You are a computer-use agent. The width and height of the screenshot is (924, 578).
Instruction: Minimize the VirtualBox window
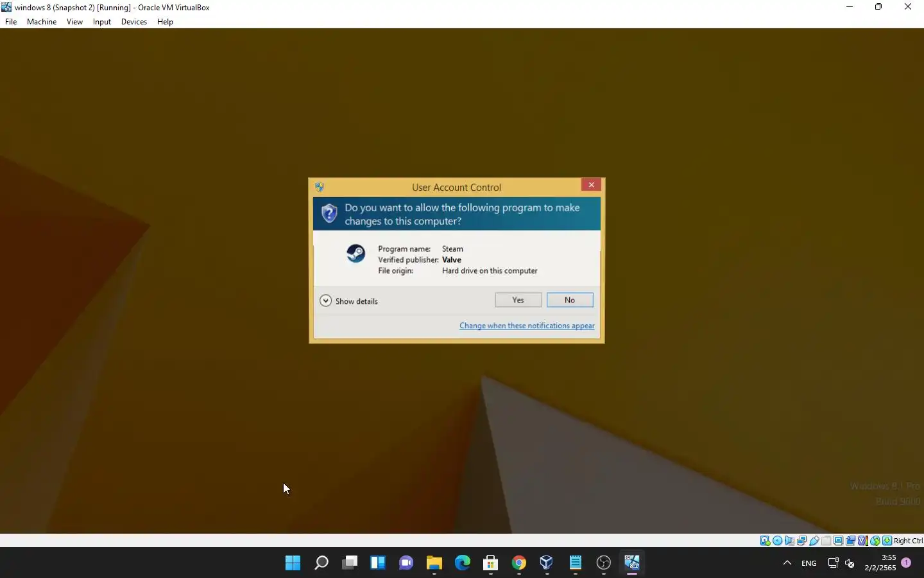point(850,7)
